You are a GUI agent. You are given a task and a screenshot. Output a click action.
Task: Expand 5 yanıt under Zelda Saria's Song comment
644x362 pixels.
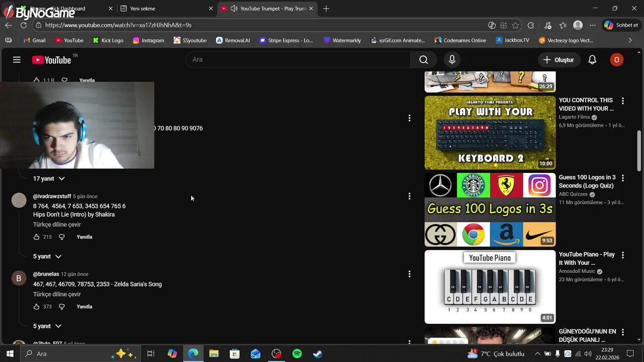coord(47,326)
